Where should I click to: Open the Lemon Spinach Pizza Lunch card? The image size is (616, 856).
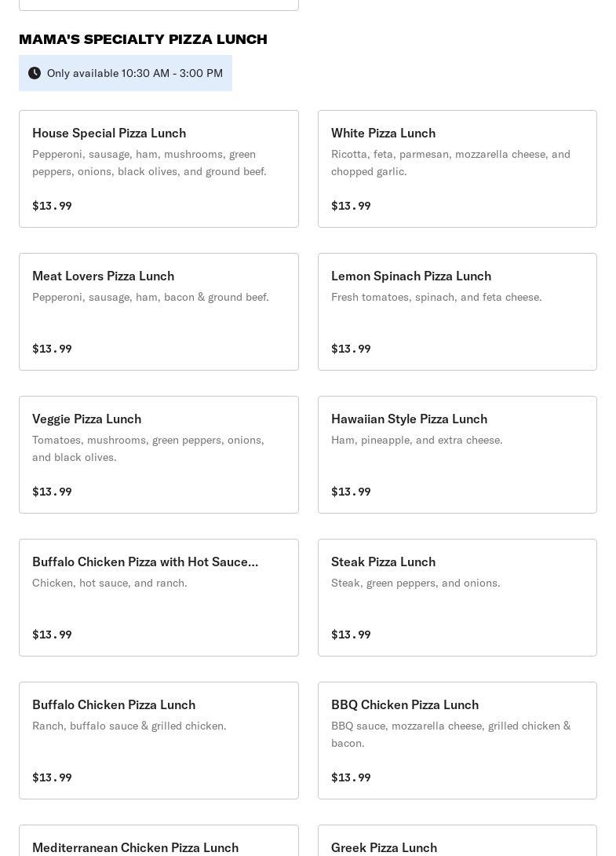click(x=457, y=312)
